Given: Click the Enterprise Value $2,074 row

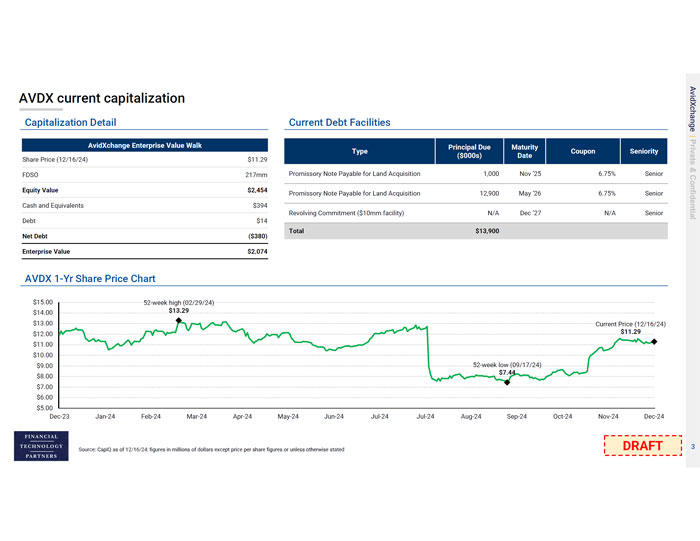Looking at the screenshot, I should [x=144, y=251].
